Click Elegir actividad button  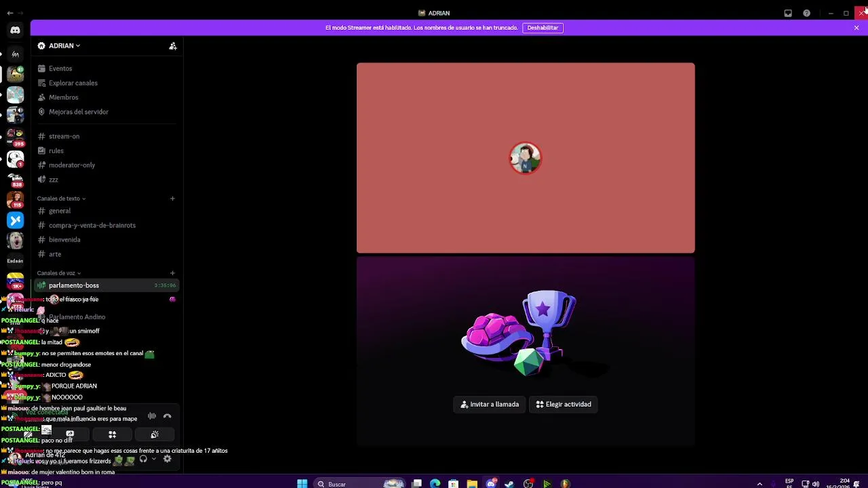point(564,405)
